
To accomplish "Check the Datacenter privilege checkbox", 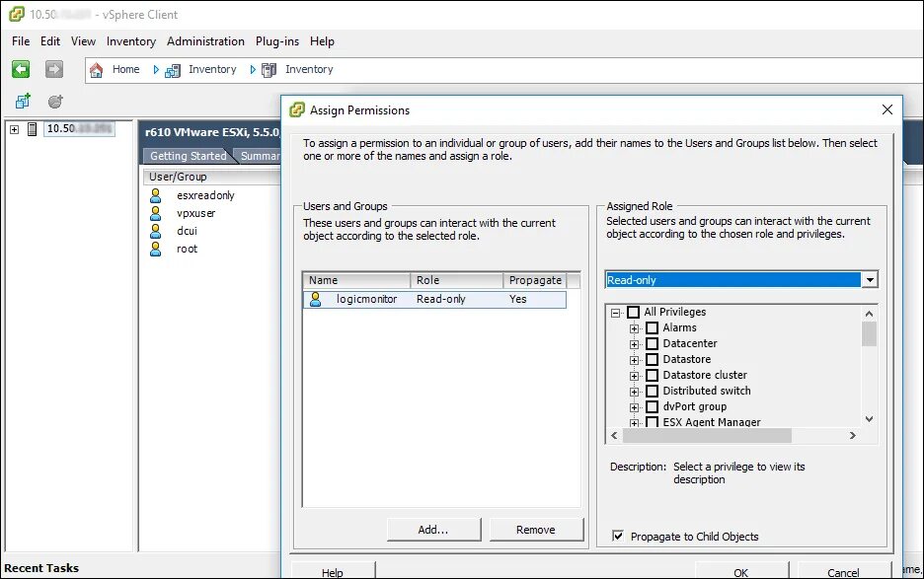I will (653, 343).
